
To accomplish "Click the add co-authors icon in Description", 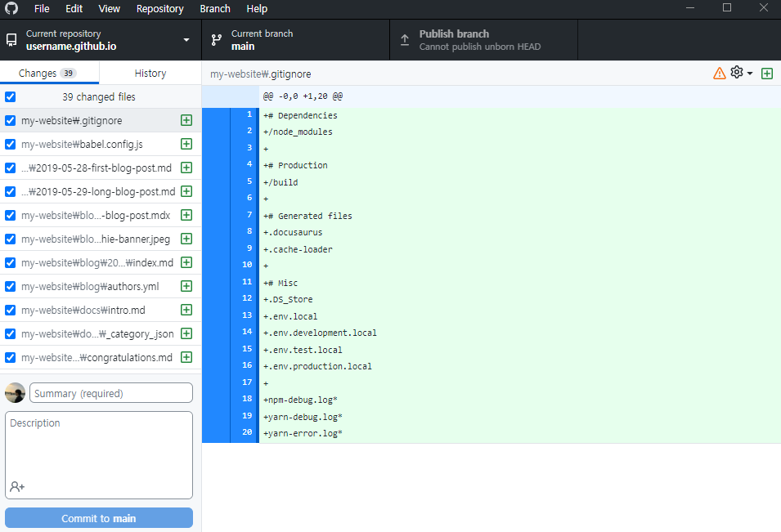I will [17, 486].
